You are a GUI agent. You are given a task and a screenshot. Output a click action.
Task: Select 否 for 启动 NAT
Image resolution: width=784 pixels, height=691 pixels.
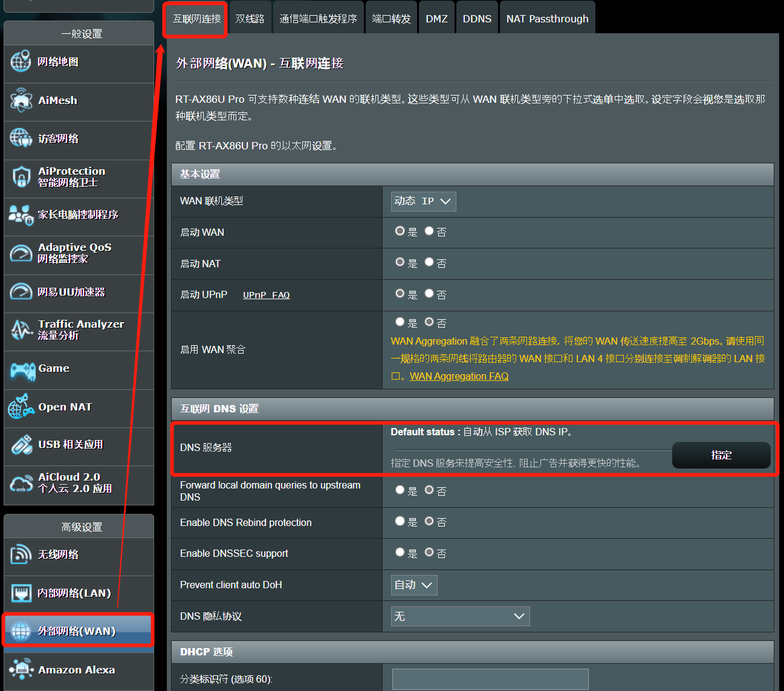[429, 262]
